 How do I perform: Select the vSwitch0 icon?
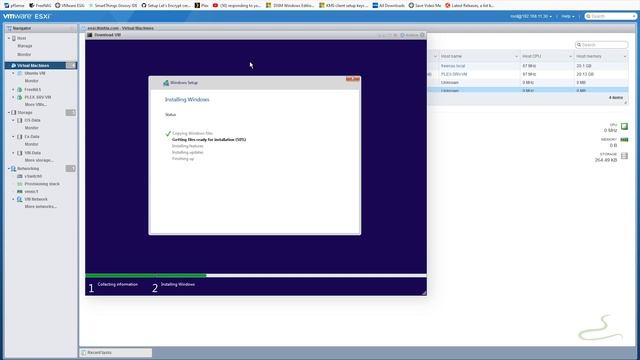coord(20,176)
